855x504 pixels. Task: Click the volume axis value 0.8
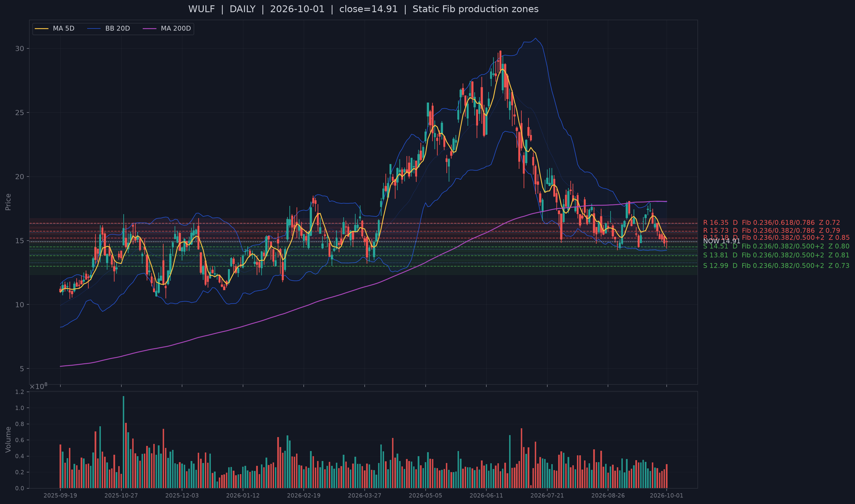click(20, 424)
